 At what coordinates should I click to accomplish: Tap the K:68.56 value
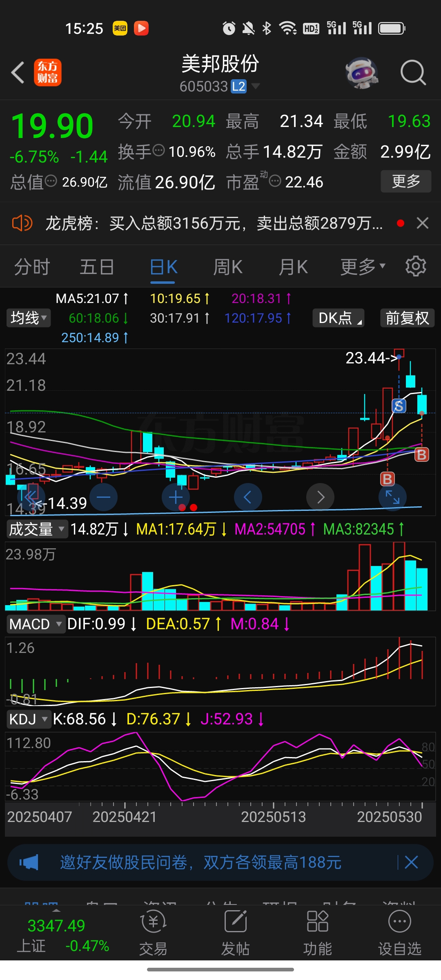tap(85, 719)
